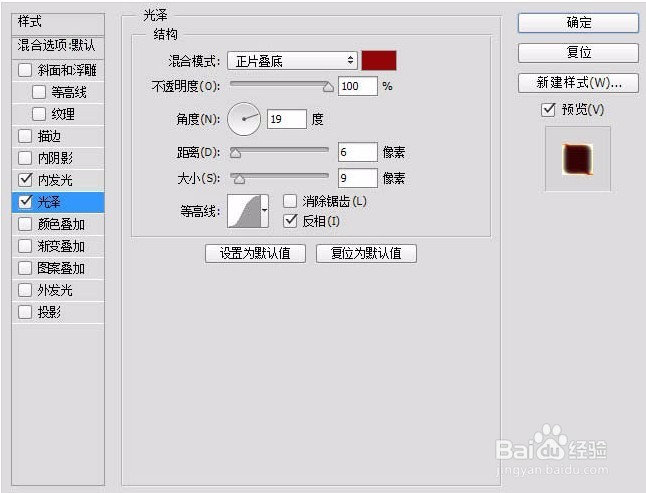
Task: Uncheck the 反相 option
Action: (290, 221)
